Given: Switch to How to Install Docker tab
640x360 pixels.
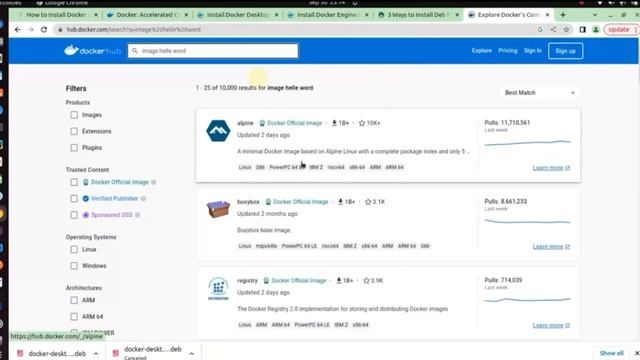Looking at the screenshot, I should 56,15.
